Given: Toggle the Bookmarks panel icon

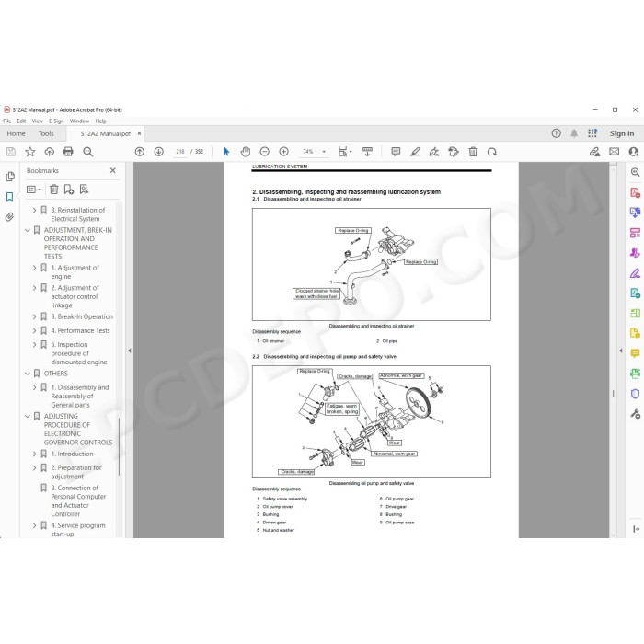Looking at the screenshot, I should 10,197.
